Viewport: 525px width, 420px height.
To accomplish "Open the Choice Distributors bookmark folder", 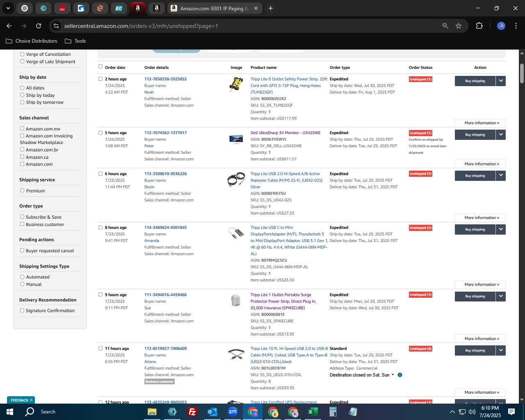I will click(32, 41).
